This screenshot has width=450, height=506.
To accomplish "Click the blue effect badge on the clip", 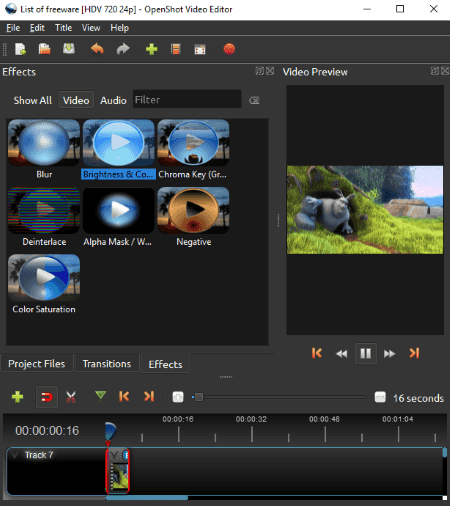I will [x=126, y=455].
